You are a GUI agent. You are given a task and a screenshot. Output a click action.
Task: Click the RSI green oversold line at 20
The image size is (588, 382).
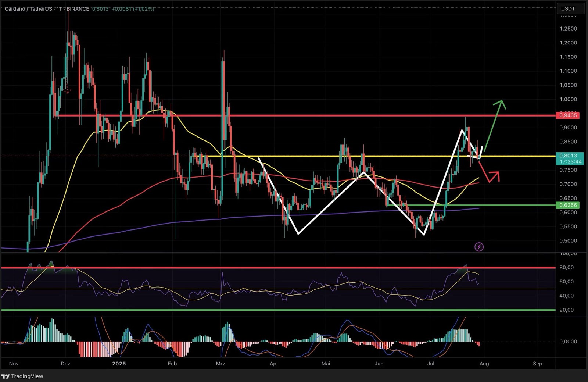tap(257, 310)
